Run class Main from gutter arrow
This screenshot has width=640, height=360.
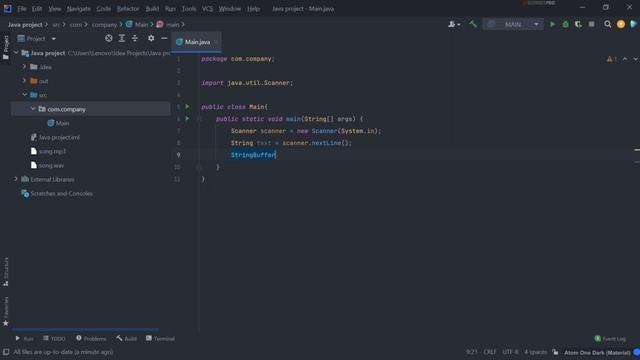tap(187, 107)
